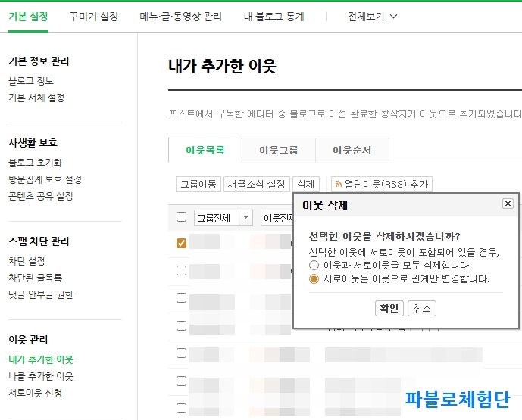Click the 그룹이동 button
The image size is (522, 420).
point(198,184)
